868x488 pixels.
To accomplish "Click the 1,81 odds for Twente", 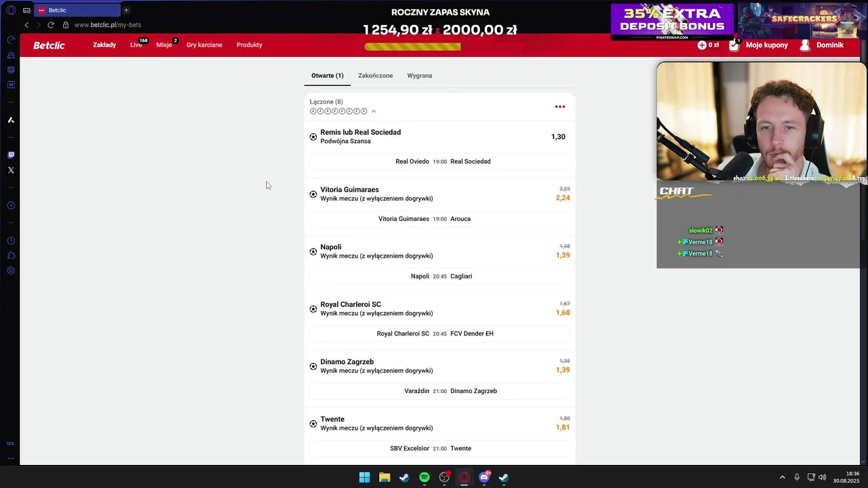I will [563, 428].
